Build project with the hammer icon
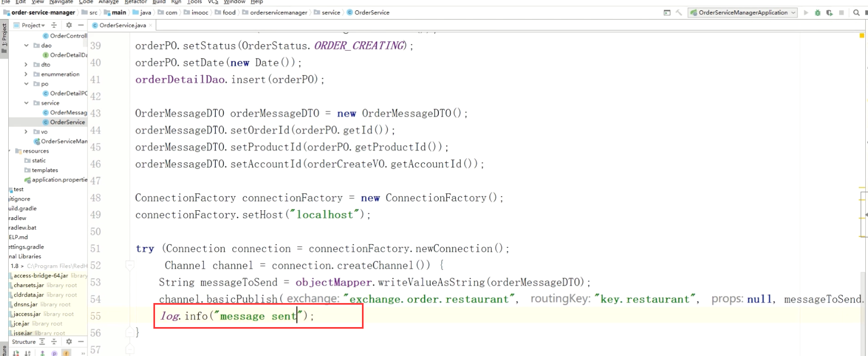Viewport: 868px width, 356px height. coord(679,13)
